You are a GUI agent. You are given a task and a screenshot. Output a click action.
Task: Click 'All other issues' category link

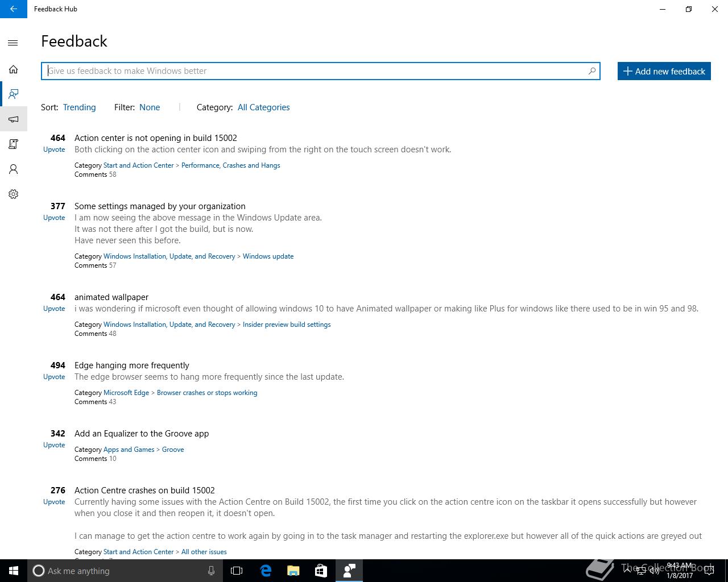[x=204, y=552]
